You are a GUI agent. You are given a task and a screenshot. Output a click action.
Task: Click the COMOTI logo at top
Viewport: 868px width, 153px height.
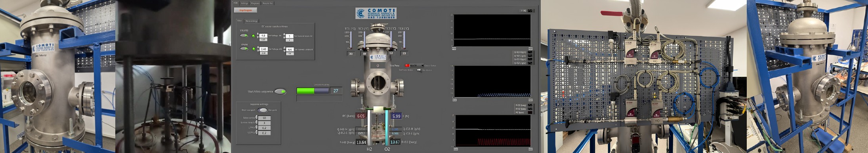[376, 13]
